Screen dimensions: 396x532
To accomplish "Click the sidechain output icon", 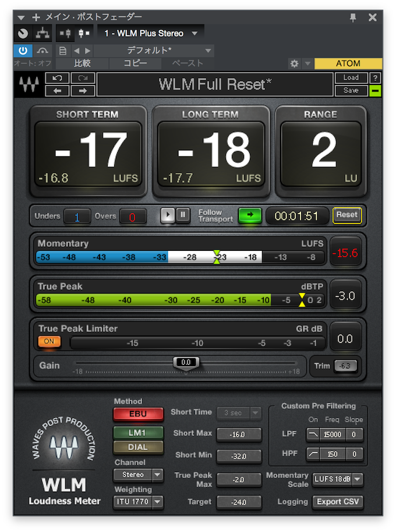I will [x=83, y=33].
